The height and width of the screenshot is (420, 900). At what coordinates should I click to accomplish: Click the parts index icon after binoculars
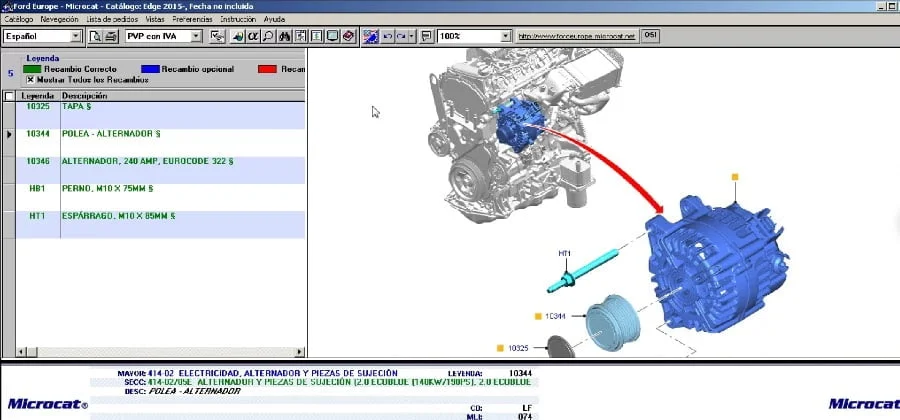coord(300,36)
